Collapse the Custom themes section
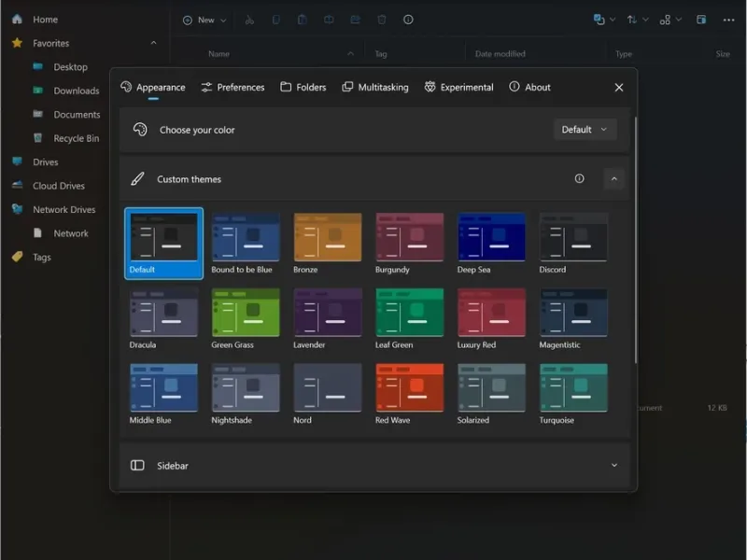Viewport: 747px width, 560px height. 613,179
